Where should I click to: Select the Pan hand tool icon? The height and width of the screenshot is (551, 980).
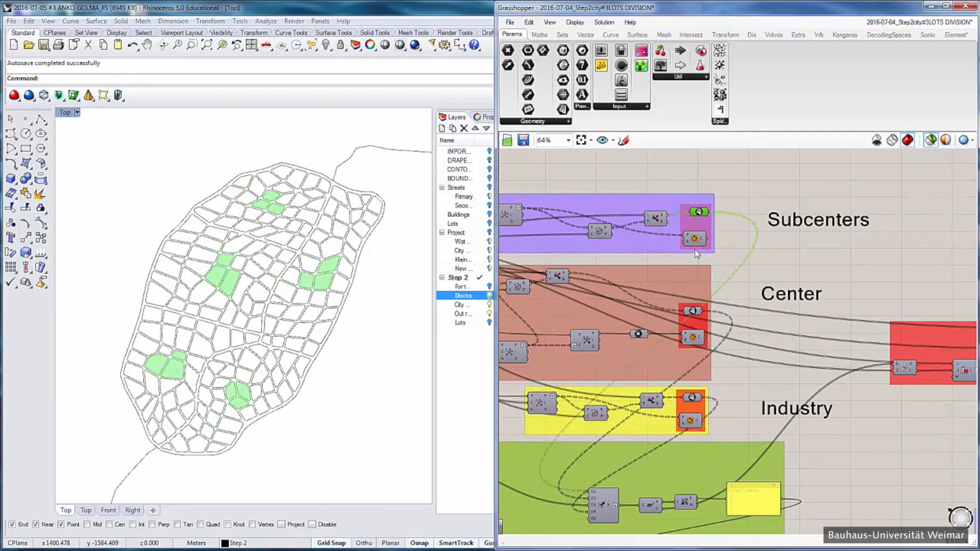147,45
